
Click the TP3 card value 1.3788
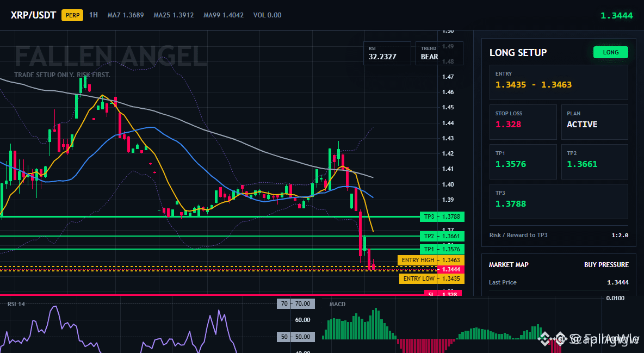(511, 204)
